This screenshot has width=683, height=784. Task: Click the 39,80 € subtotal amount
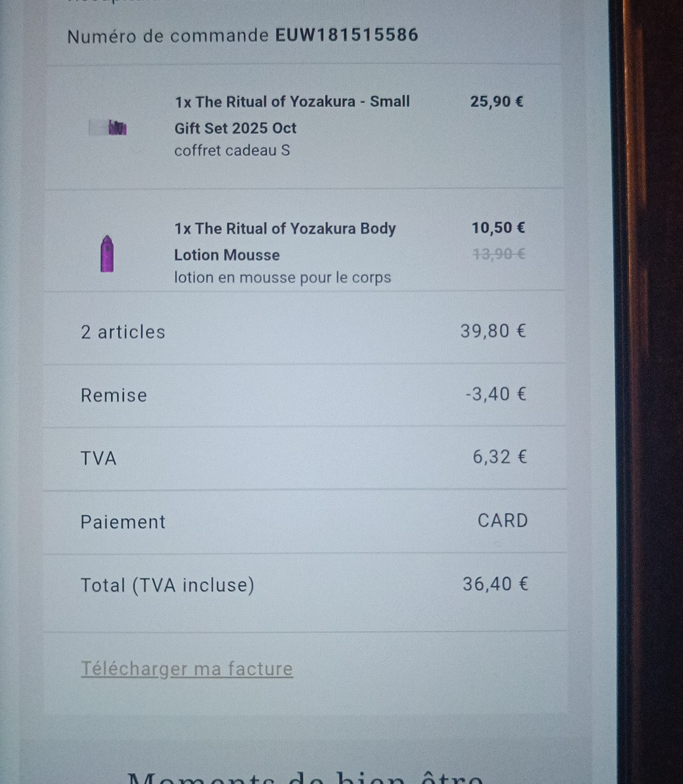click(x=493, y=331)
